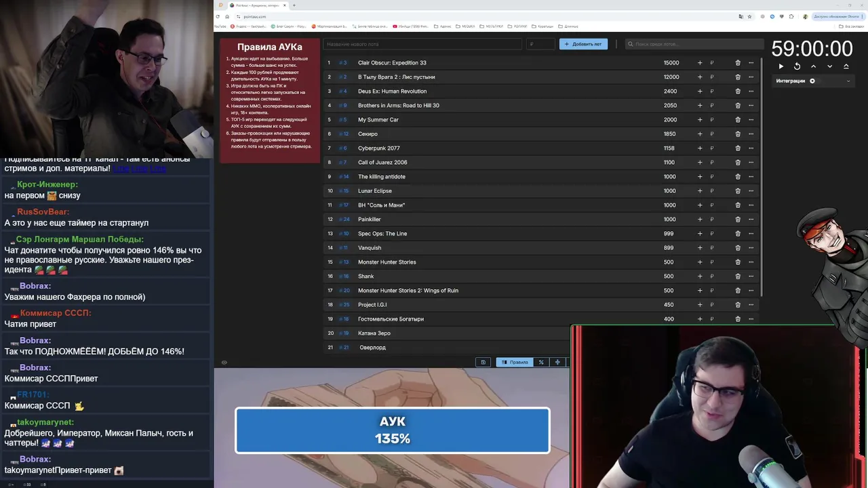
Task: Open more options for Clair Obscur lot
Action: 751,63
